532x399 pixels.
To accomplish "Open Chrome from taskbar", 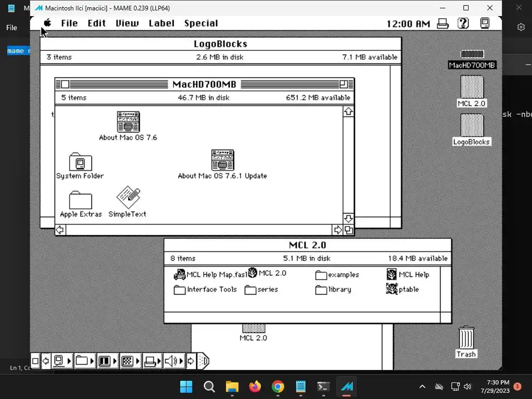I will (278, 387).
